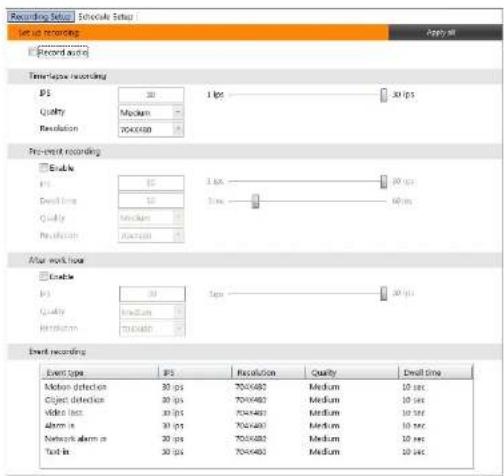Click Text-in 10 sec dwell time cell
This screenshot has height=476, width=504.
click(413, 452)
